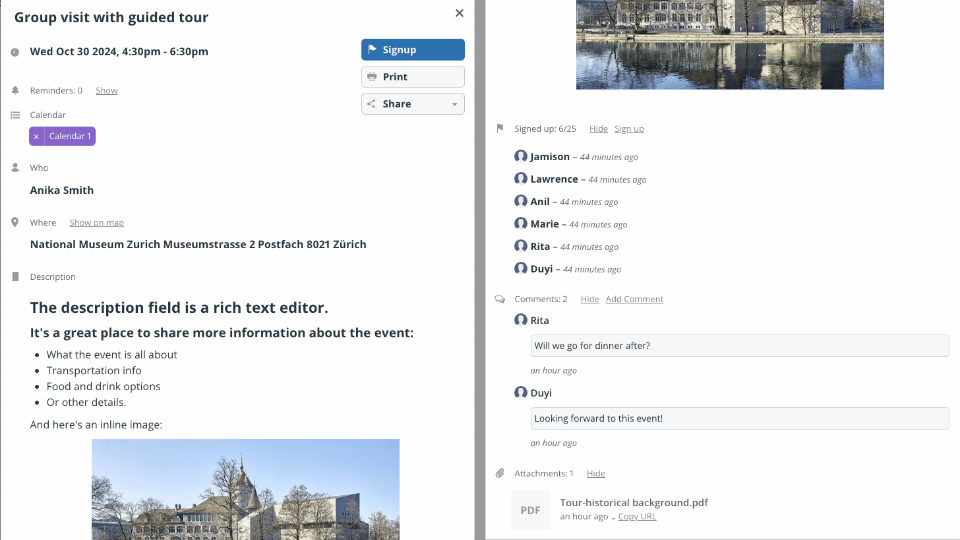Show the reminders list
This screenshot has height=540, width=960.
[106, 91]
